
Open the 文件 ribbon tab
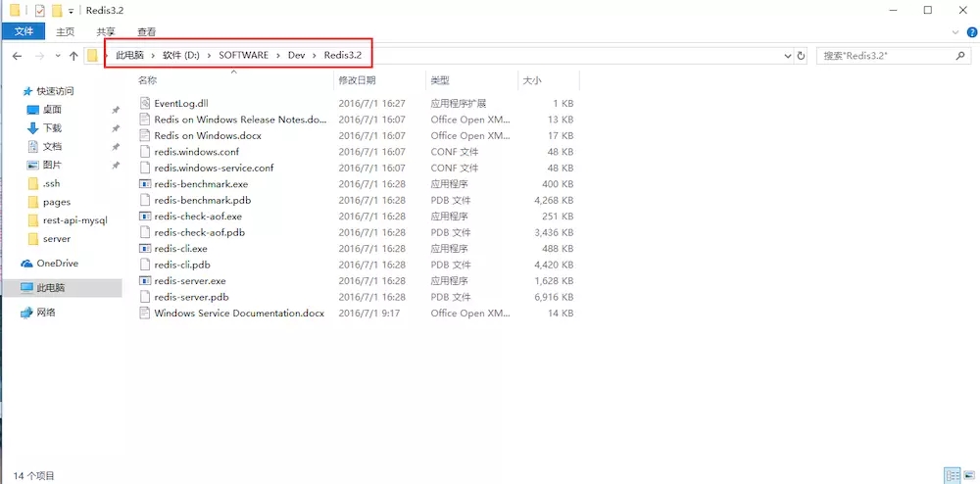tap(24, 31)
